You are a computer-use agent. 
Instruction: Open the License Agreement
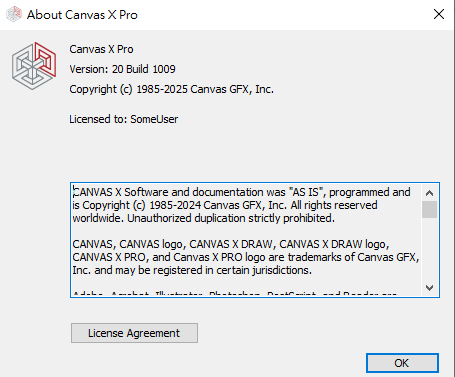coord(134,333)
